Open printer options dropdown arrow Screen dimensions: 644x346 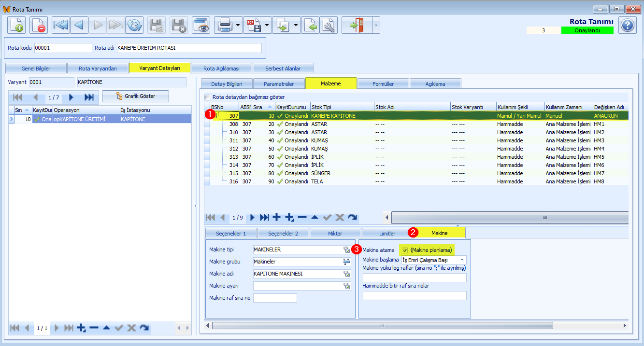click(x=239, y=25)
